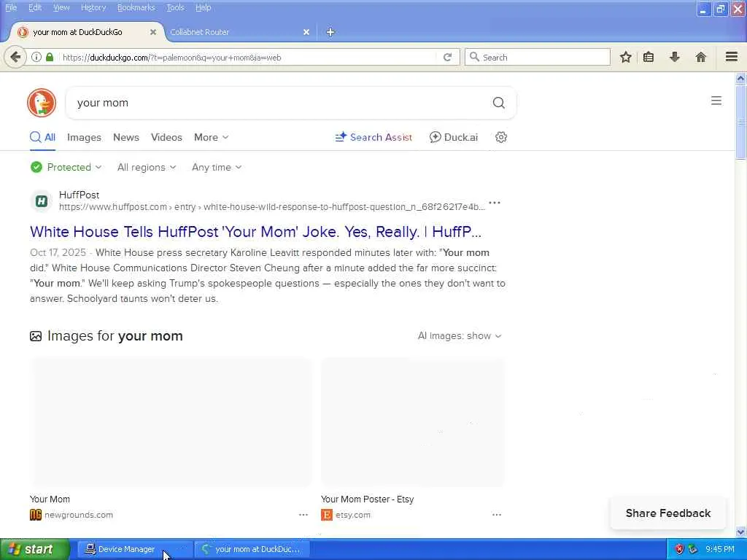
Task: Open the Your Mom newgrounds image thumbnail
Action: 171,422
